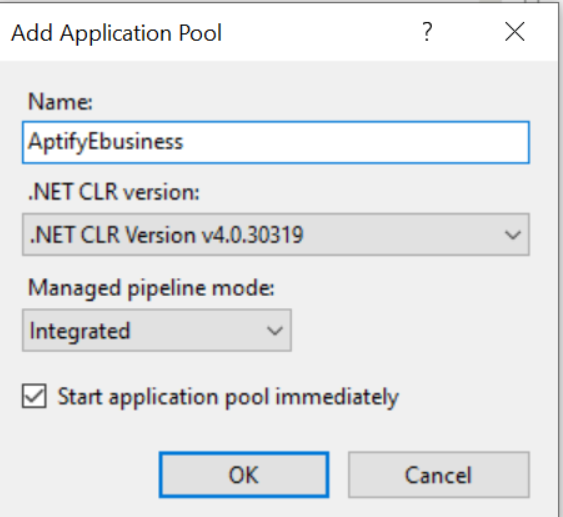Click the Cancel button
Image resolution: width=563 pixels, height=517 pixels.
438,475
